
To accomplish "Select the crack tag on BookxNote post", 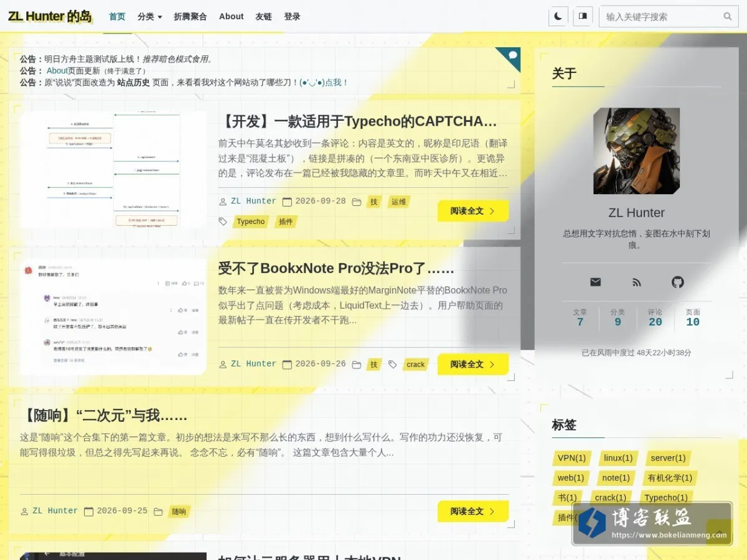I will click(x=415, y=365).
